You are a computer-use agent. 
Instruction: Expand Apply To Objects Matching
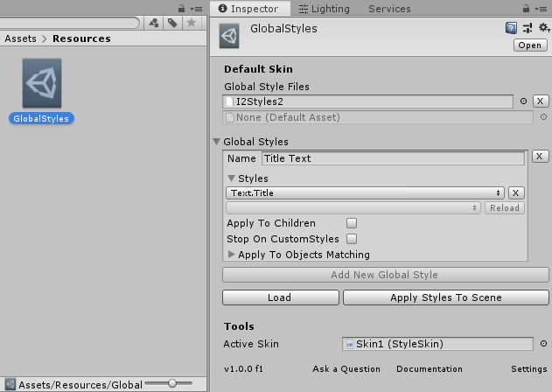pos(232,255)
